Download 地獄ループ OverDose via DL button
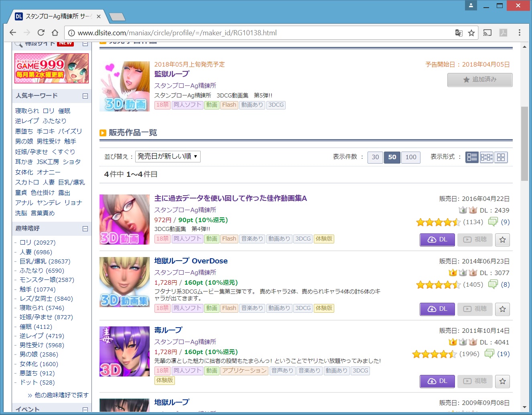This screenshot has width=532, height=415. [437, 309]
